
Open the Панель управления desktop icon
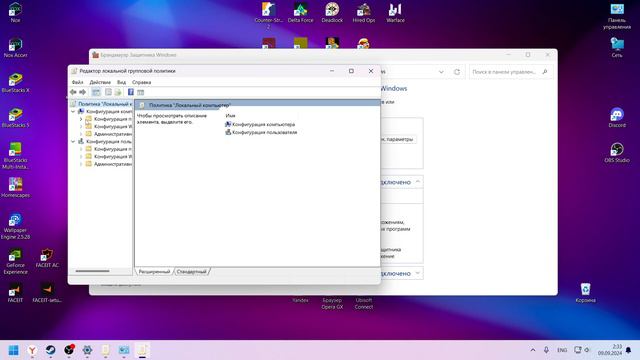click(617, 16)
